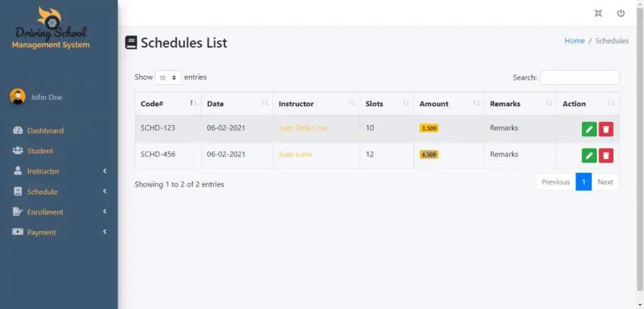The height and width of the screenshot is (309, 644).
Task: Click John Doe's user avatar
Action: coord(18,97)
